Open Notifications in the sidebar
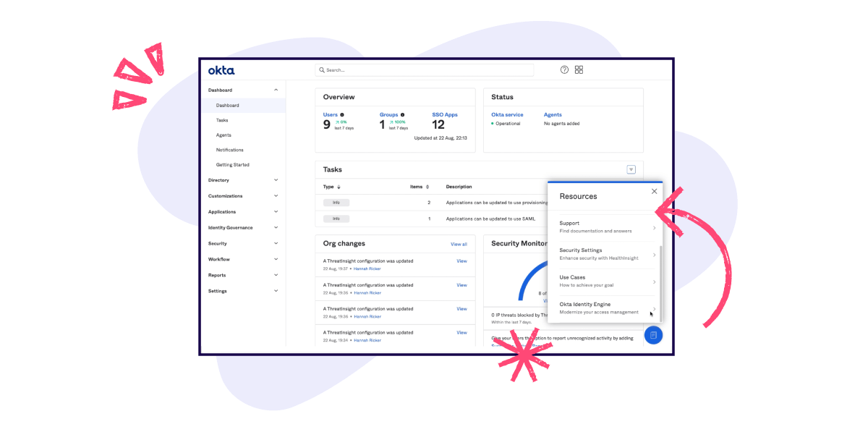The image size is (868, 440). point(229,150)
